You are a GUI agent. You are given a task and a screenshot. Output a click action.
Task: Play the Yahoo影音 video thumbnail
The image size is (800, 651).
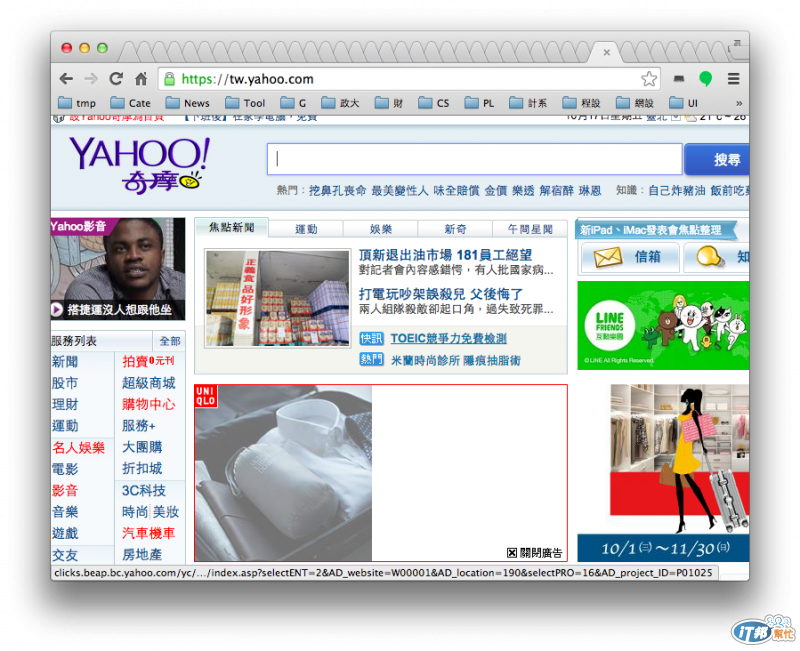click(118, 269)
